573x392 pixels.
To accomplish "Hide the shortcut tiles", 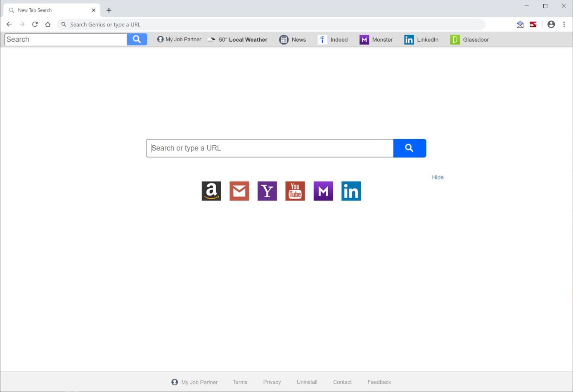I will pyautogui.click(x=438, y=177).
